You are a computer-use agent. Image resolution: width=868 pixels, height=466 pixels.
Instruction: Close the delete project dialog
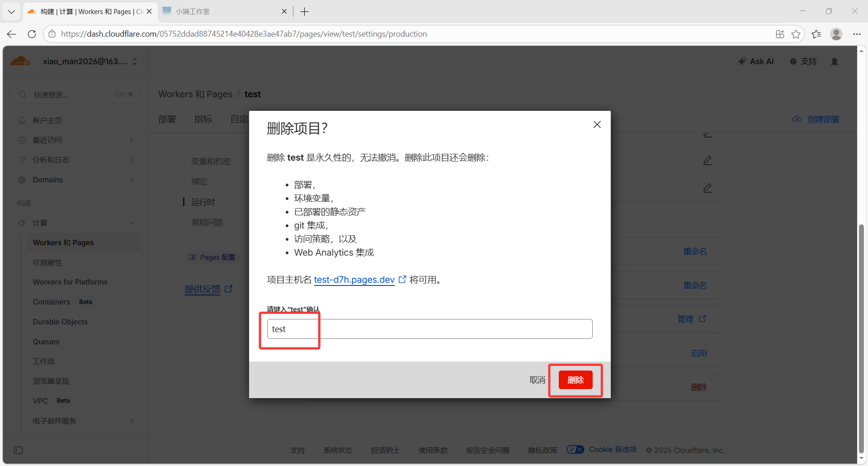point(597,124)
